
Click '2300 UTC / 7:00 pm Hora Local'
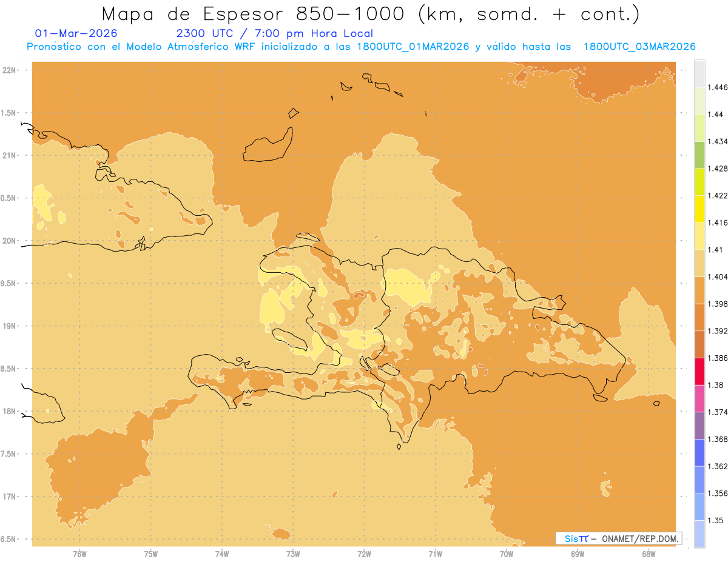[x=275, y=34]
